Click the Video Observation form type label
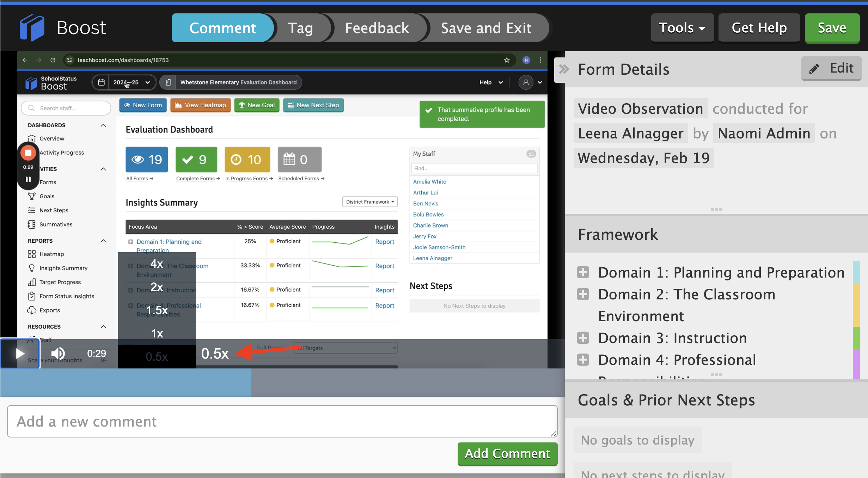 (640, 108)
